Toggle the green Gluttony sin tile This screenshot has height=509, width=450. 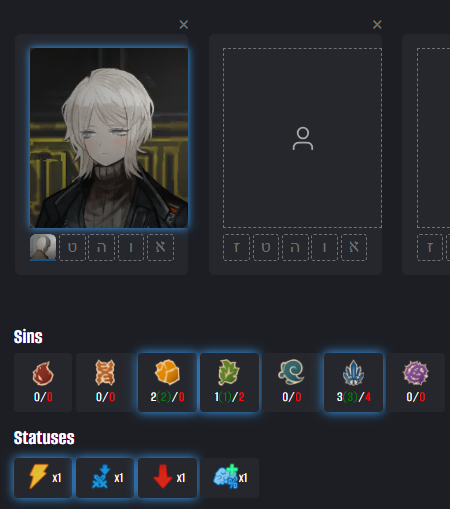tap(229, 382)
